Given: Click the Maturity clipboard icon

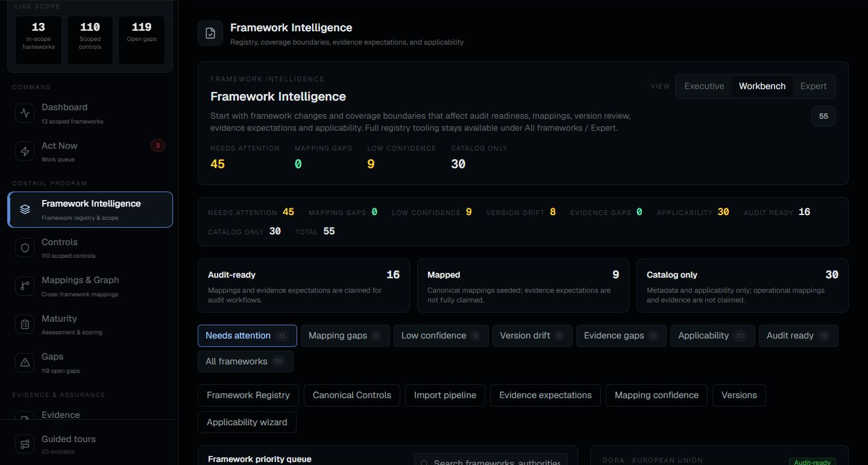Looking at the screenshot, I should click(x=25, y=324).
